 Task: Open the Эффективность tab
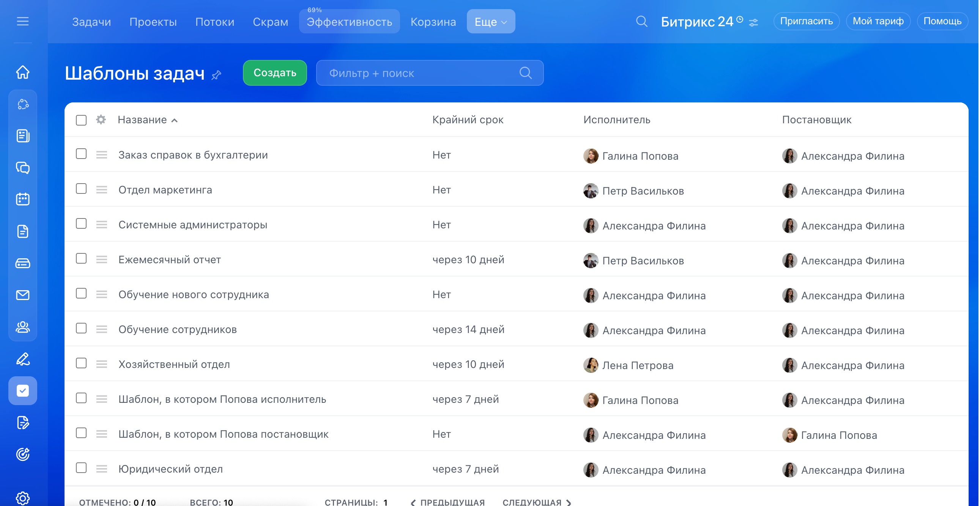(x=349, y=22)
